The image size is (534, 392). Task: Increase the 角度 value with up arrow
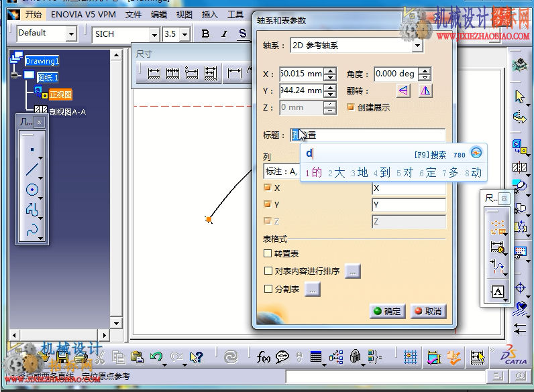click(x=425, y=71)
